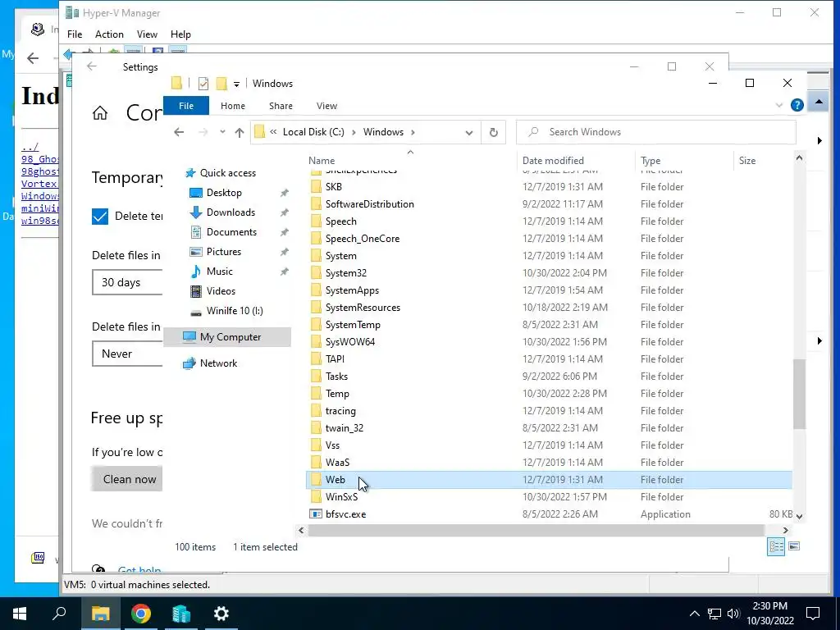Image resolution: width=840 pixels, height=630 pixels.
Task: Open Hyper-V Manager's File menu
Action: [x=75, y=34]
